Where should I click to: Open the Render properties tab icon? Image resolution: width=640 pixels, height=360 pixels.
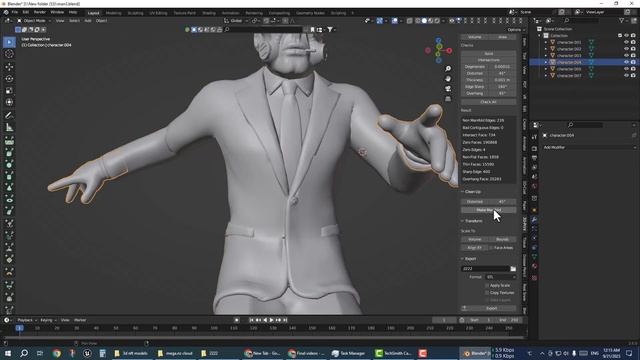pos(534,148)
